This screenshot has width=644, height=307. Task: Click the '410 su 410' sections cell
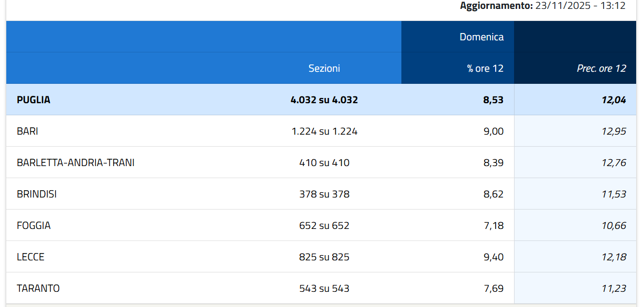click(x=324, y=162)
